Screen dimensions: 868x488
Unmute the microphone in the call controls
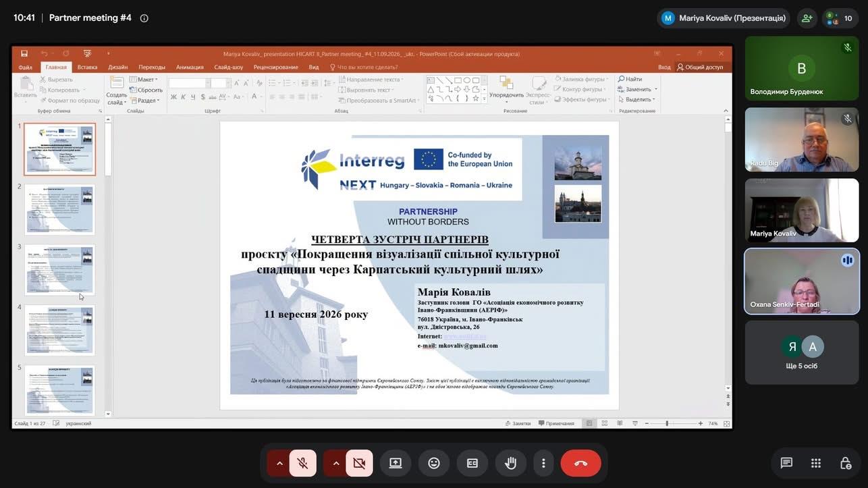302,463
